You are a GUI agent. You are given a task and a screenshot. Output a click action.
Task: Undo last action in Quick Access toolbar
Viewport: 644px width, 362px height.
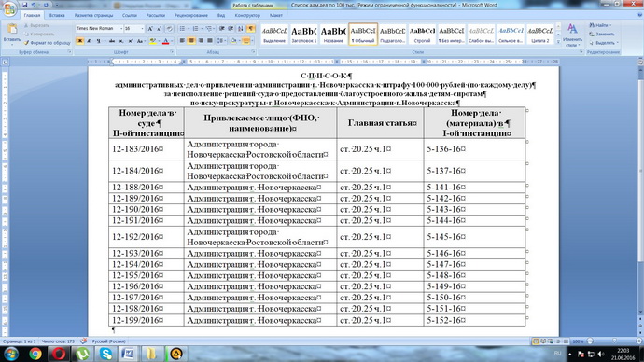(34, 5)
